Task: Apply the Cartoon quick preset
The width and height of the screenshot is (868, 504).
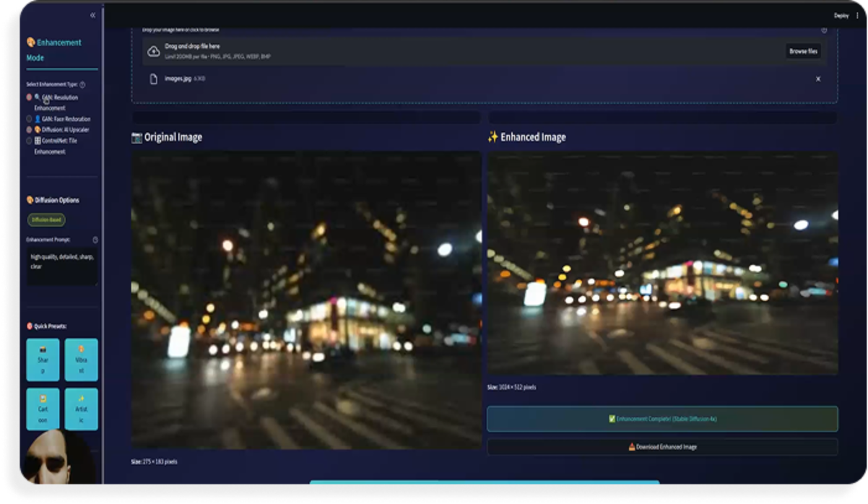Action: click(43, 409)
